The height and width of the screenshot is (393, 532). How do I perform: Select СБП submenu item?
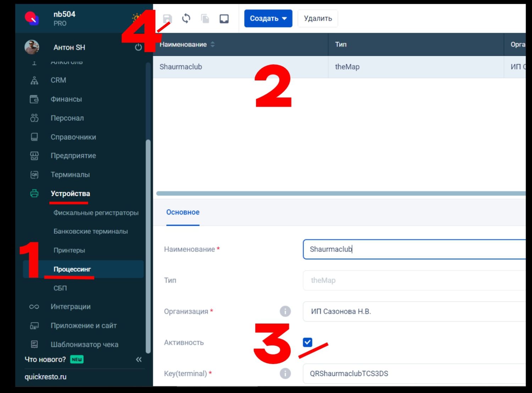60,288
